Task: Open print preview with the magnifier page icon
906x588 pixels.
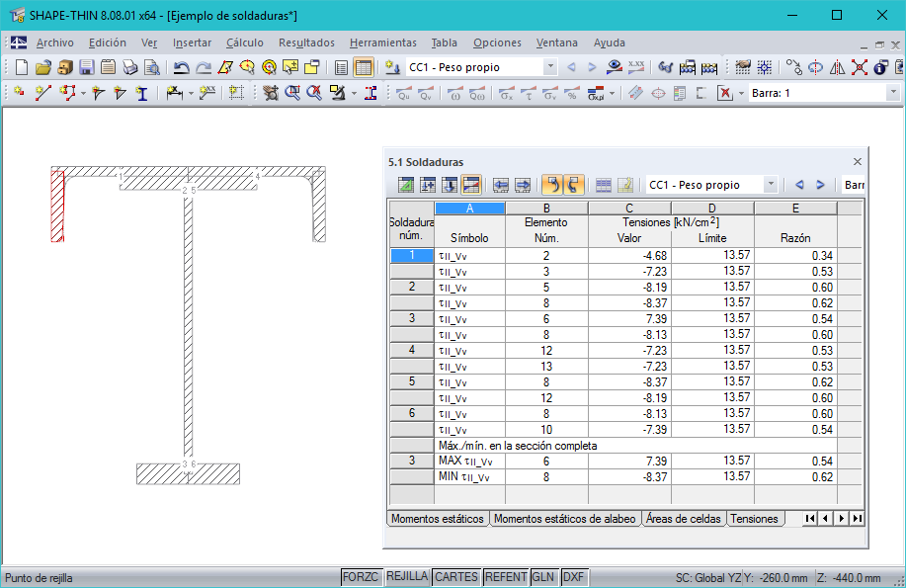Action: point(152,67)
